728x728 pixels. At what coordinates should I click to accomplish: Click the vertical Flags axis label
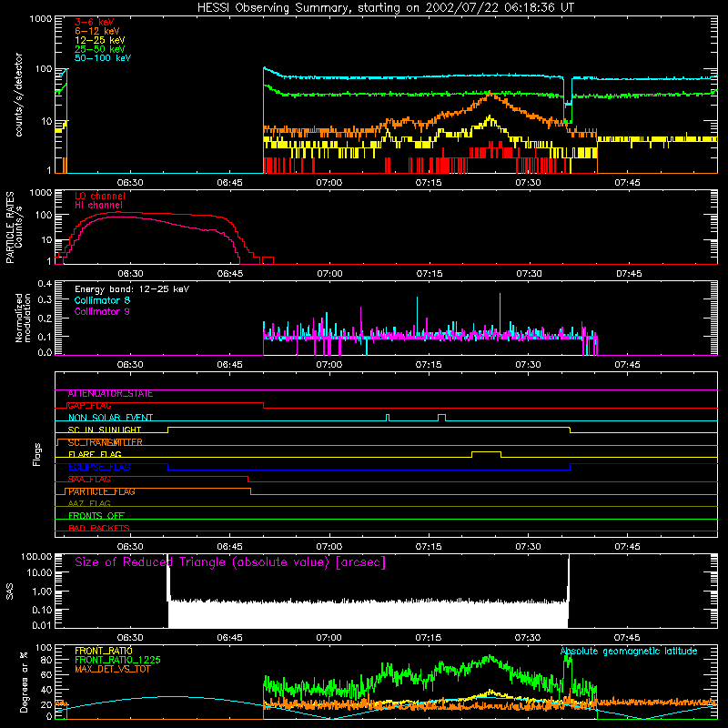(37, 454)
